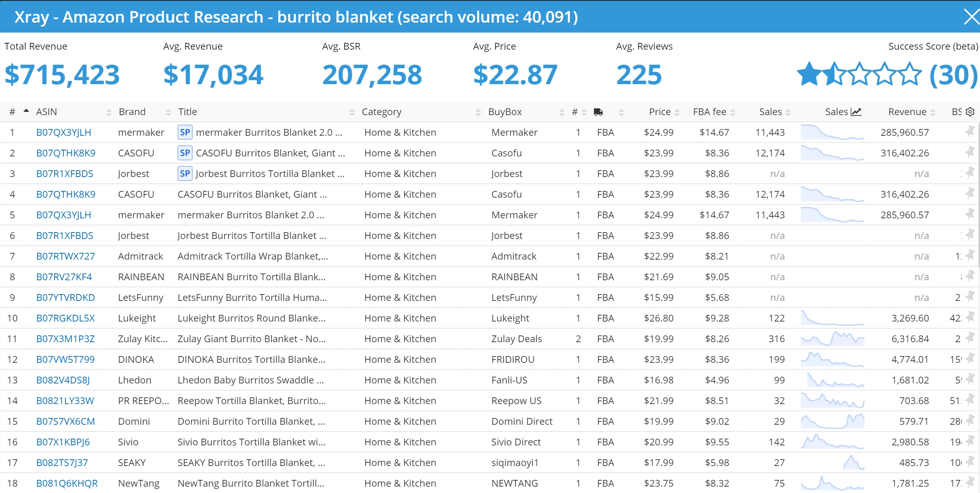Toggle pin on the Sivio row 16
980x493 pixels.
[x=970, y=441]
